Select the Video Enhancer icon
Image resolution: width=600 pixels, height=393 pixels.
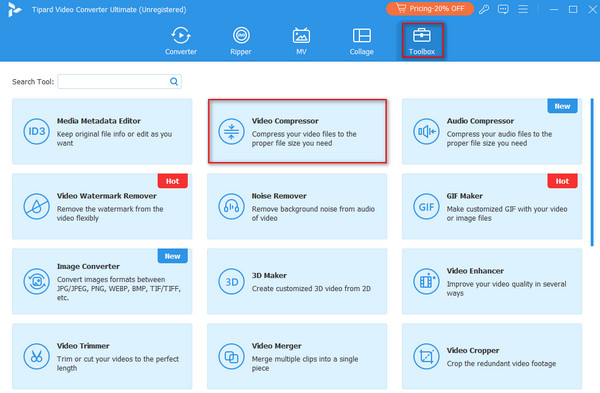(426, 282)
